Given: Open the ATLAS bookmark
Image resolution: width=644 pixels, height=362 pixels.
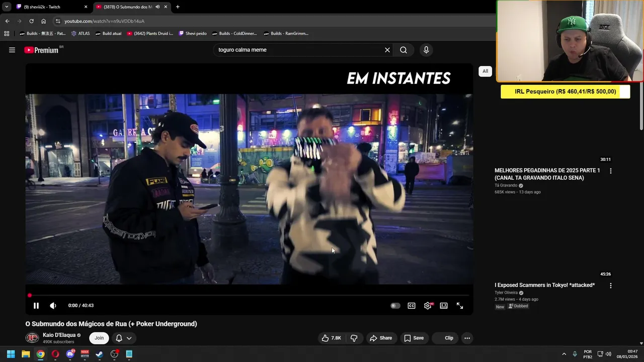Looking at the screenshot, I should (80, 34).
